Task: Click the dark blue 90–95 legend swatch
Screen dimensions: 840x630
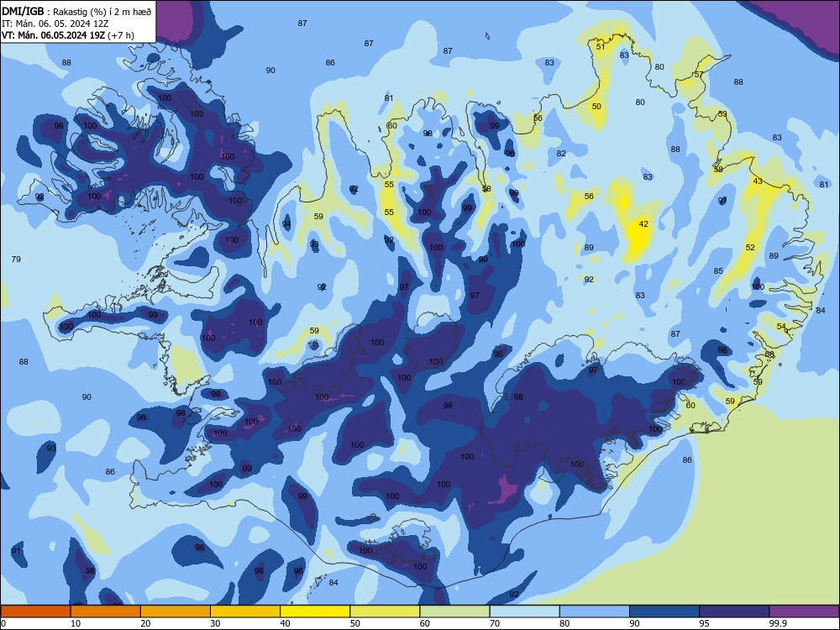Action: click(664, 612)
